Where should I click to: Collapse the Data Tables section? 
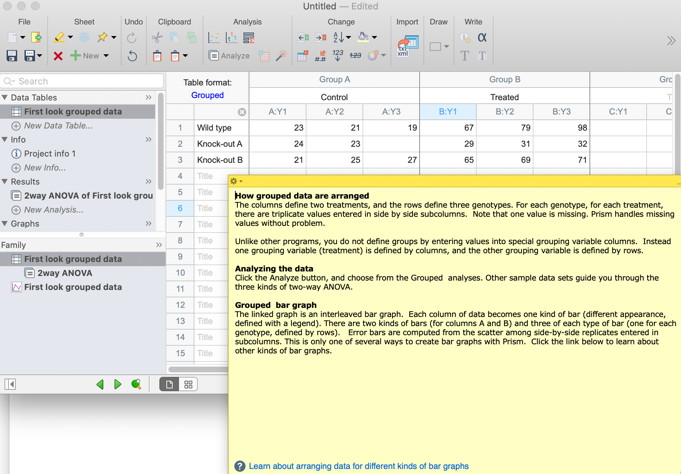[5, 97]
